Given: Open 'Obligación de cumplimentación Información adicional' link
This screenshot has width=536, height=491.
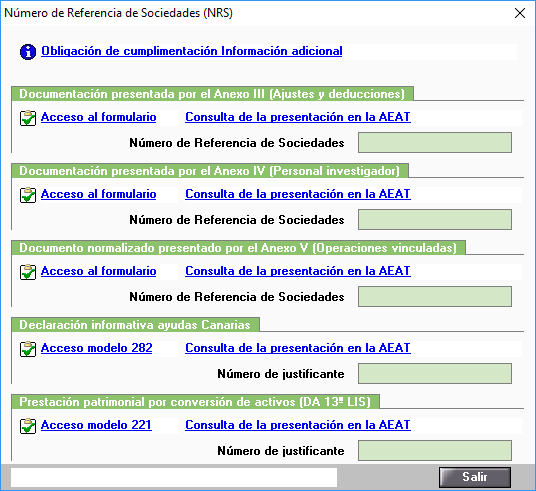Looking at the screenshot, I should [191, 51].
